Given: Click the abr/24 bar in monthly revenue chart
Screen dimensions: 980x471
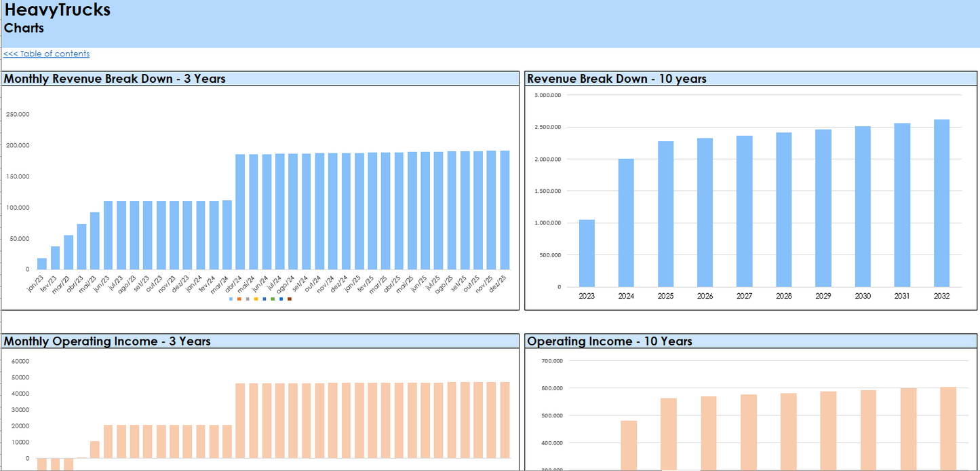Looking at the screenshot, I should [x=240, y=212].
